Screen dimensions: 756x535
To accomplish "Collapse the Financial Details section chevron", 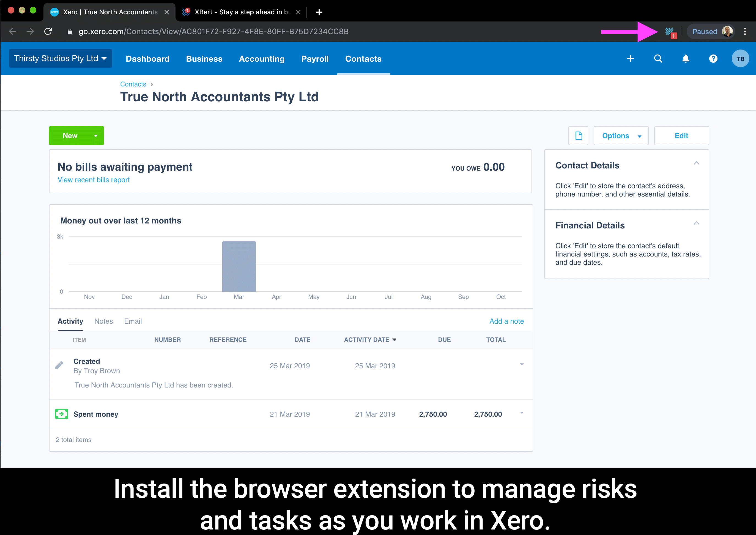I will point(696,223).
